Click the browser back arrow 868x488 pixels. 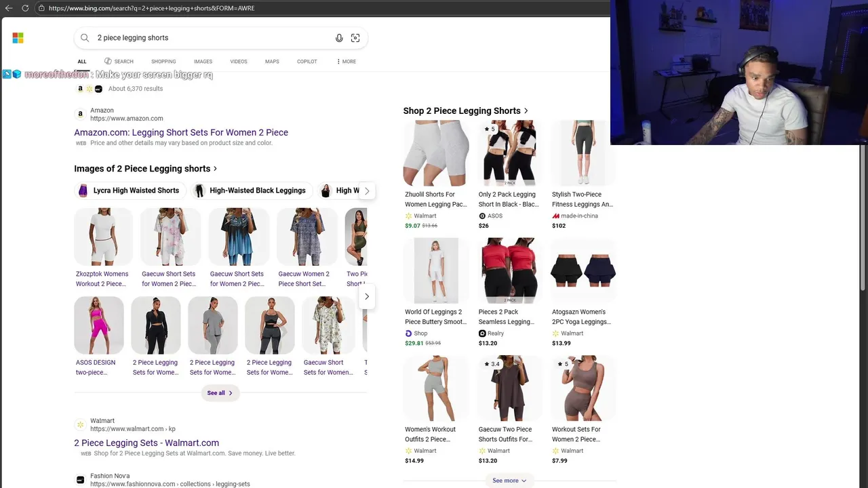(9, 8)
